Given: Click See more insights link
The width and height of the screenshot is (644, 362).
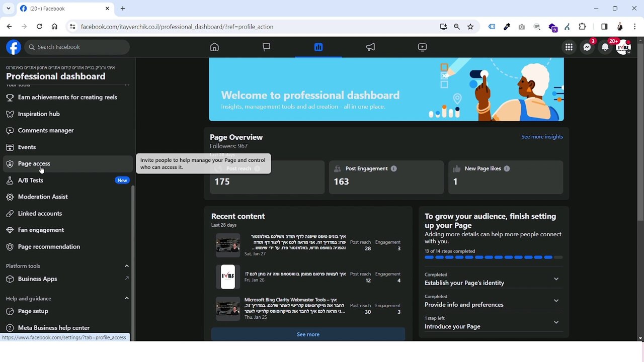Looking at the screenshot, I should 542,137.
